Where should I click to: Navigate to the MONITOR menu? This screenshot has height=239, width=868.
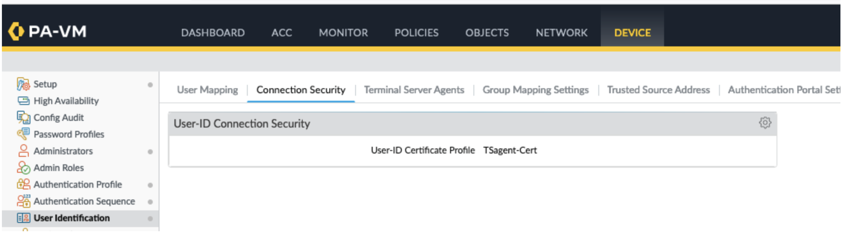coord(343,33)
